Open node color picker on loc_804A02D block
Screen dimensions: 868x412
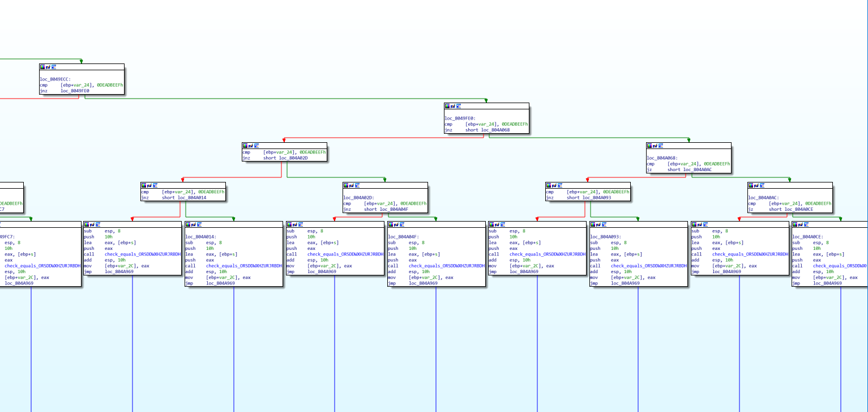coord(347,185)
